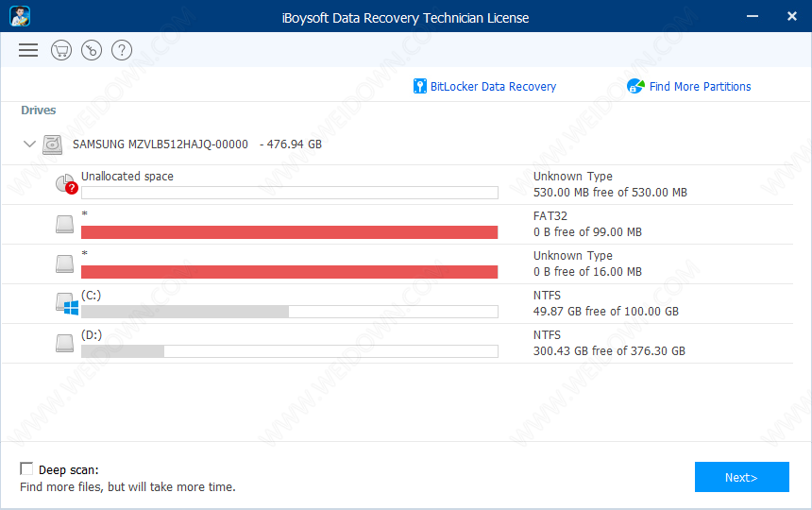The height and width of the screenshot is (510, 812).
Task: Click the 16.00 MB partition red usage bar
Action: pyautogui.click(x=290, y=272)
